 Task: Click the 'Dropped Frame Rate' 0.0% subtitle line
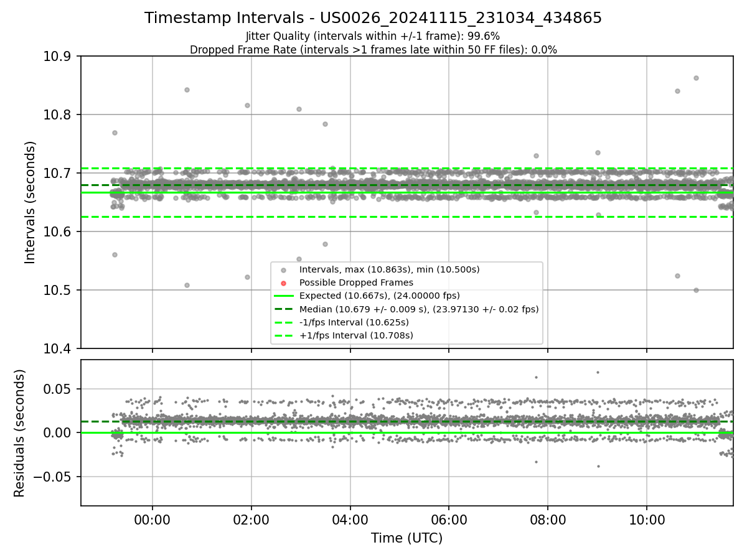373,50
